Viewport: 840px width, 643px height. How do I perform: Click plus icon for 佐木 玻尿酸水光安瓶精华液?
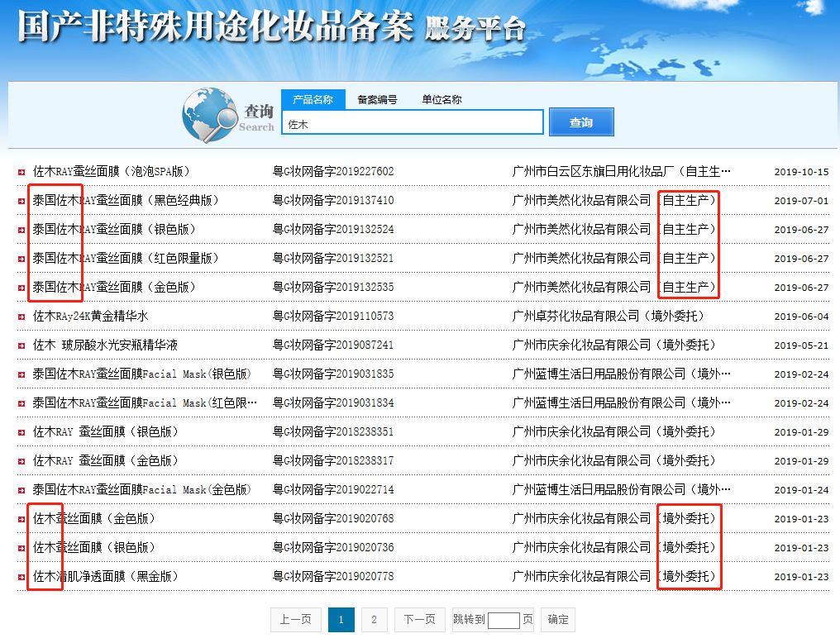[x=21, y=345]
